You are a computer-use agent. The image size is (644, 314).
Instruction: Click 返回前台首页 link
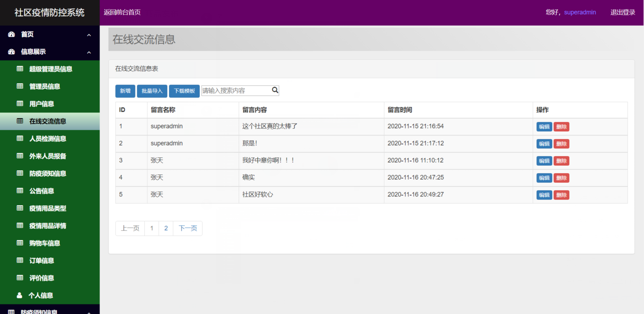[x=122, y=12]
